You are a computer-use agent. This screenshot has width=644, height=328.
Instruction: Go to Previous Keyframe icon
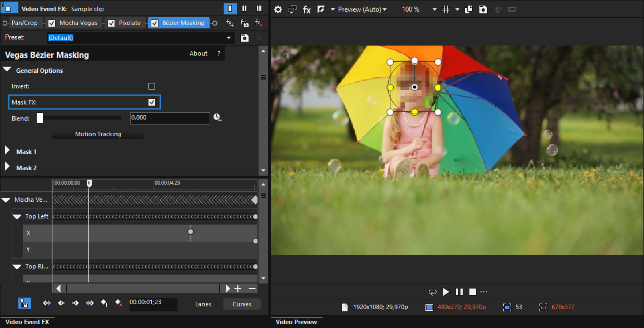61,304
